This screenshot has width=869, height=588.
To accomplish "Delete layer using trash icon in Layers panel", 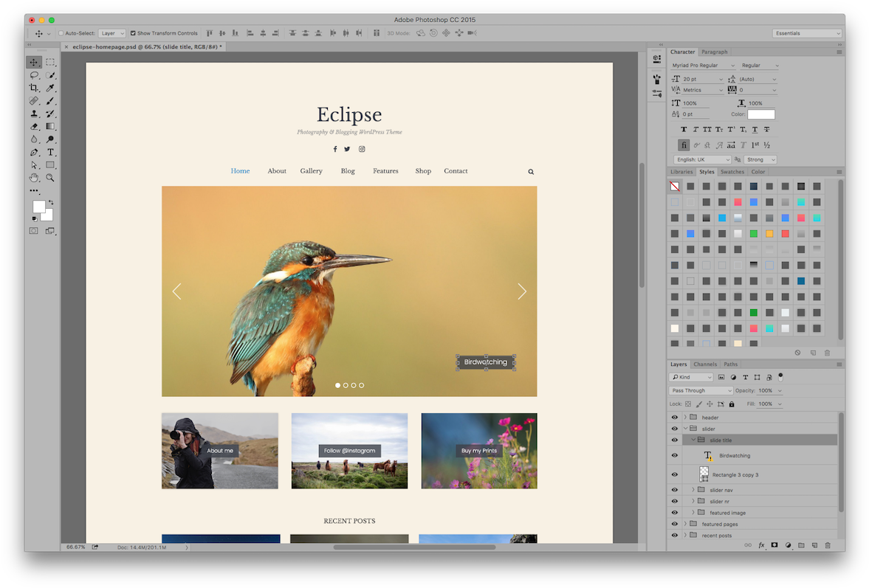I will [x=828, y=545].
